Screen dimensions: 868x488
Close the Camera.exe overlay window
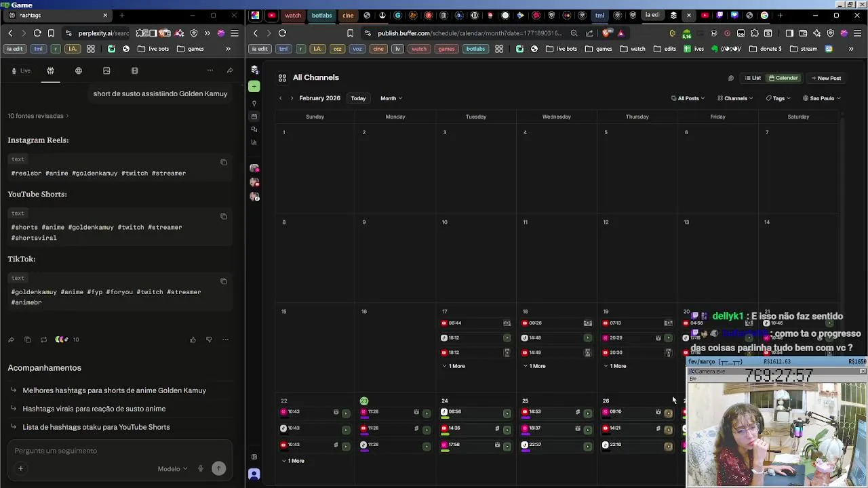coord(863,371)
